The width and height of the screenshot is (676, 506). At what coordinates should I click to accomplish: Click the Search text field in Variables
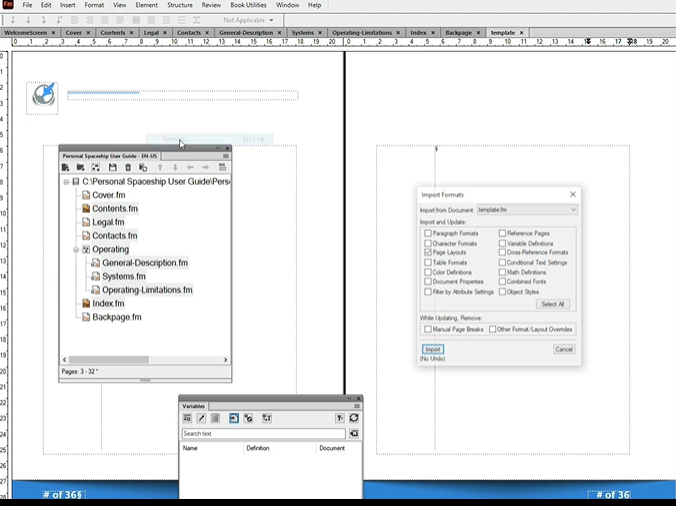click(264, 434)
